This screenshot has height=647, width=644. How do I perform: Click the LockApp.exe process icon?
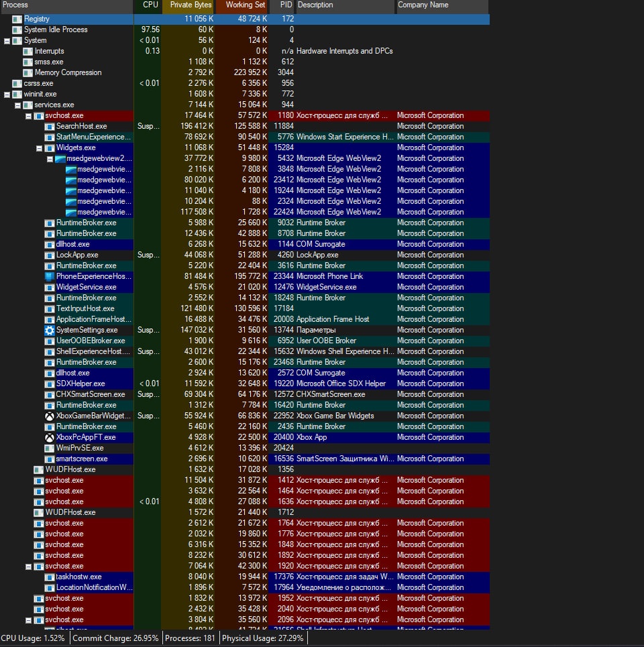(x=49, y=255)
